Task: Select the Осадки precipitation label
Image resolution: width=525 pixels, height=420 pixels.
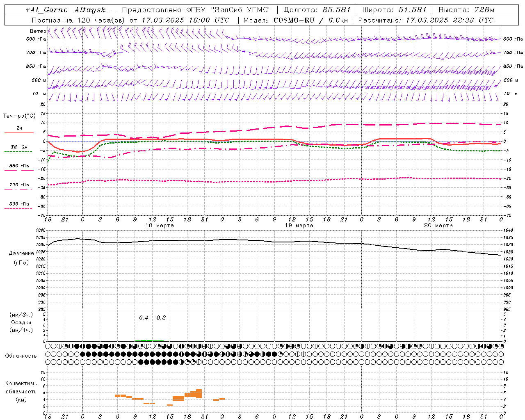Action: tap(21, 322)
